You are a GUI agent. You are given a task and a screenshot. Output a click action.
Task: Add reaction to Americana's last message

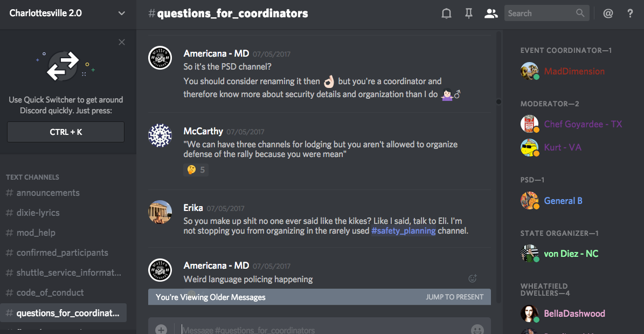473,278
